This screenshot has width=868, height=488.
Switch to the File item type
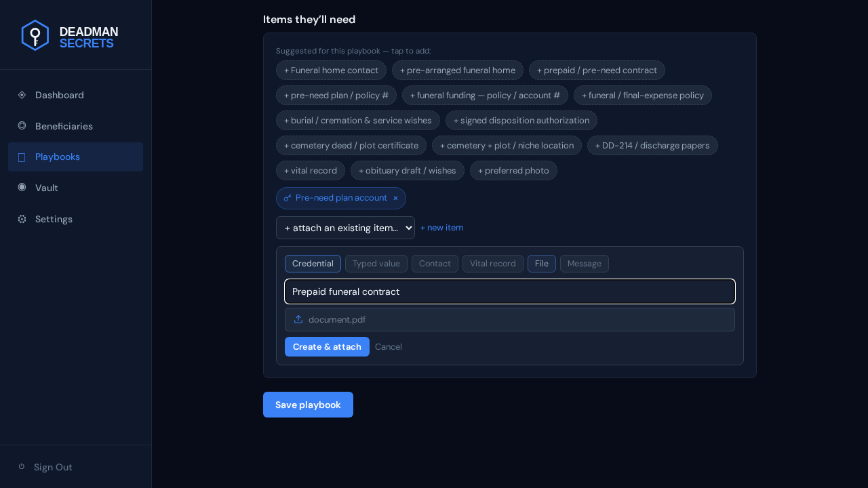(542, 264)
